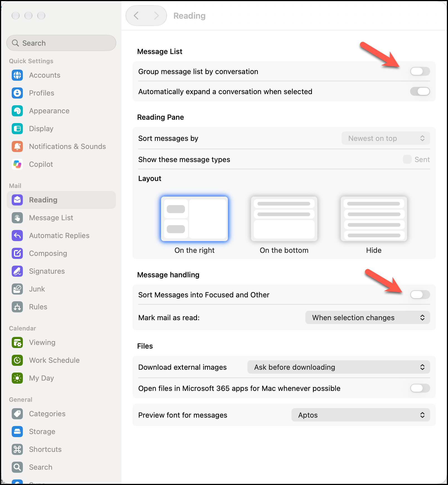Choose the On the bottom layout thumbnail

(284, 219)
